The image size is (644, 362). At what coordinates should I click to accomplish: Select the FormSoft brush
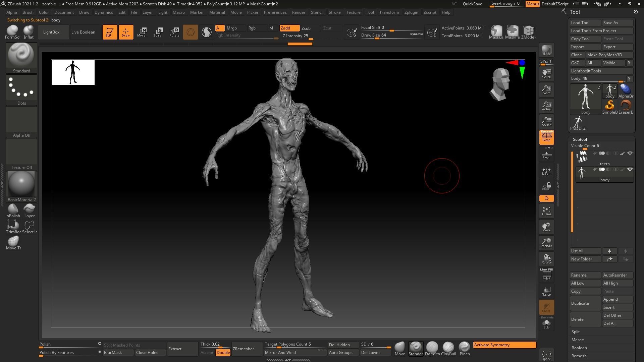(13, 32)
